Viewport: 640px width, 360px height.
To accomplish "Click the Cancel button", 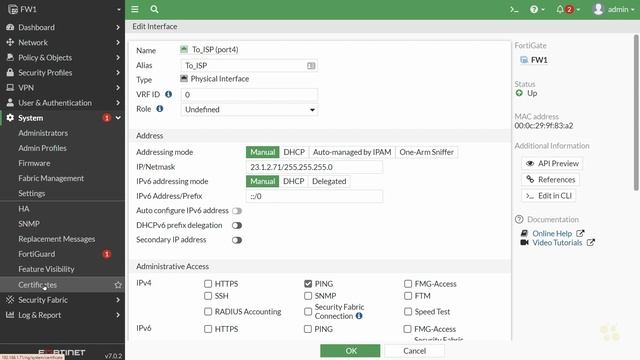I will point(414,351).
